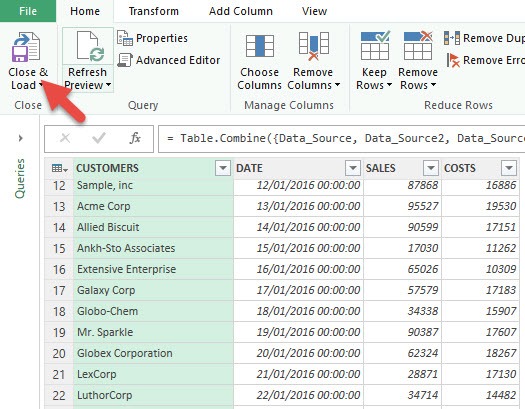Click the Remove Duplicates icon

452,38
